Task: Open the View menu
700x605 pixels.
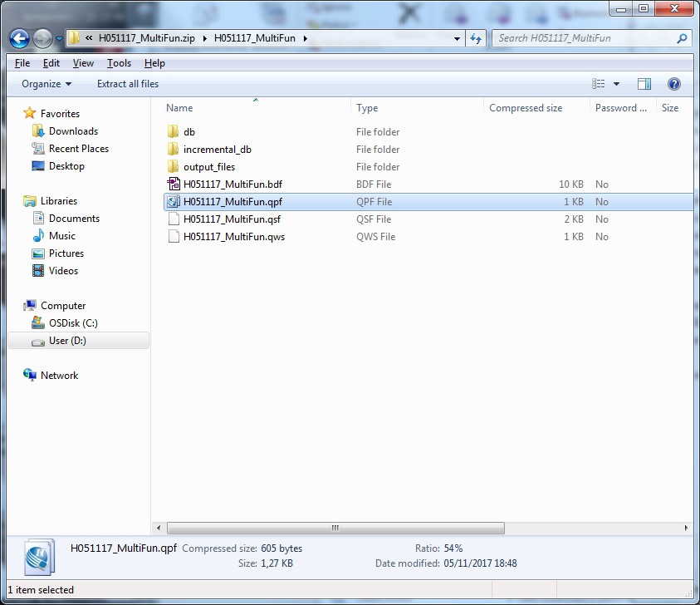Action: tap(83, 63)
